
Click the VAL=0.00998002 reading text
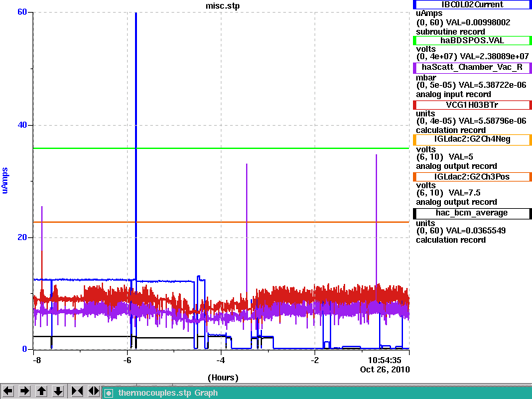(x=477, y=23)
